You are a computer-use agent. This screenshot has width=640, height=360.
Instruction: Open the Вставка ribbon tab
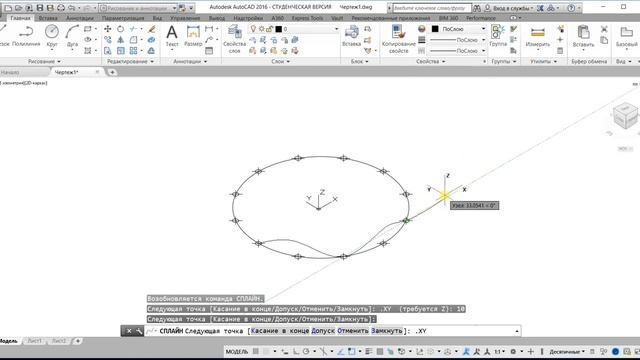click(x=48, y=18)
